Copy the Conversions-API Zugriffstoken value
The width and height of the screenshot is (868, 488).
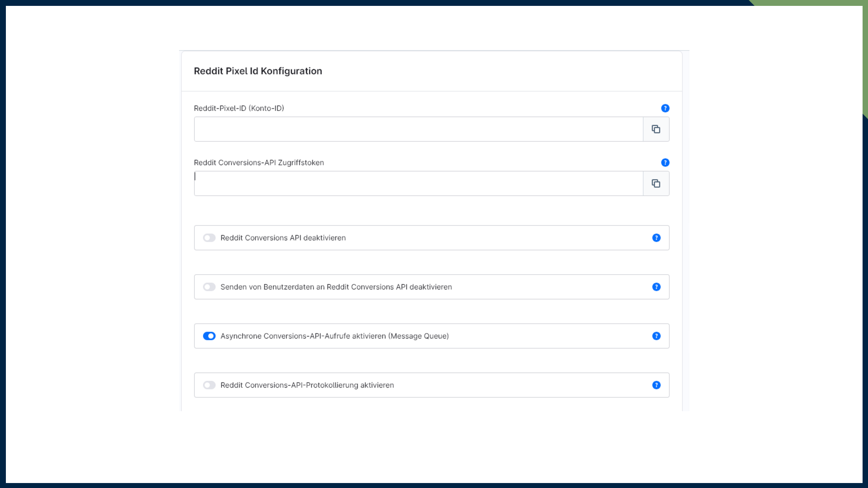656,183
